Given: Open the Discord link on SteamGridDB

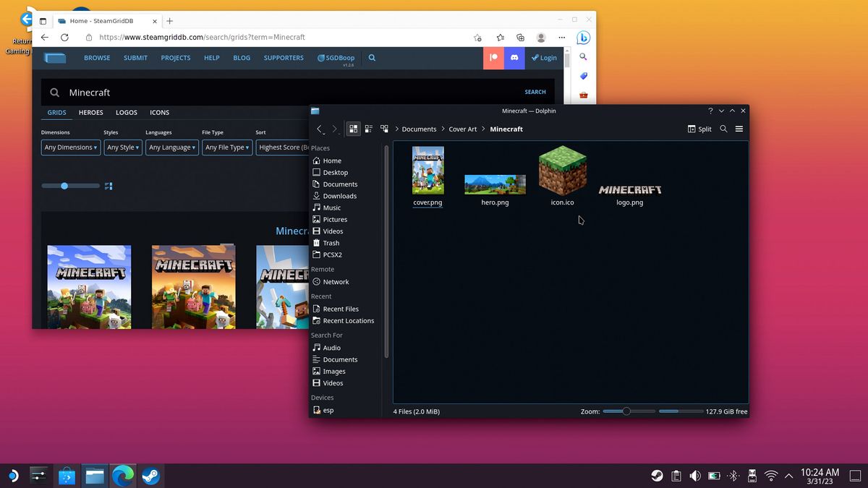Looking at the screenshot, I should click(514, 57).
